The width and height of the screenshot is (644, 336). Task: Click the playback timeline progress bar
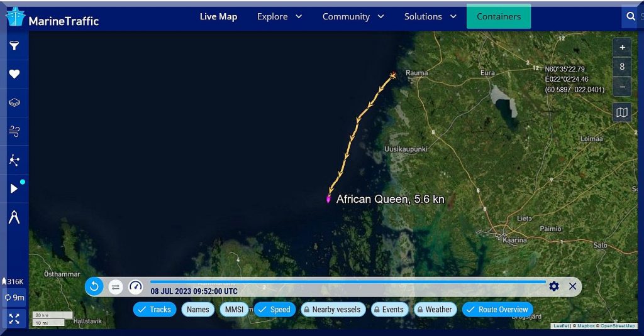pyautogui.click(x=347, y=282)
